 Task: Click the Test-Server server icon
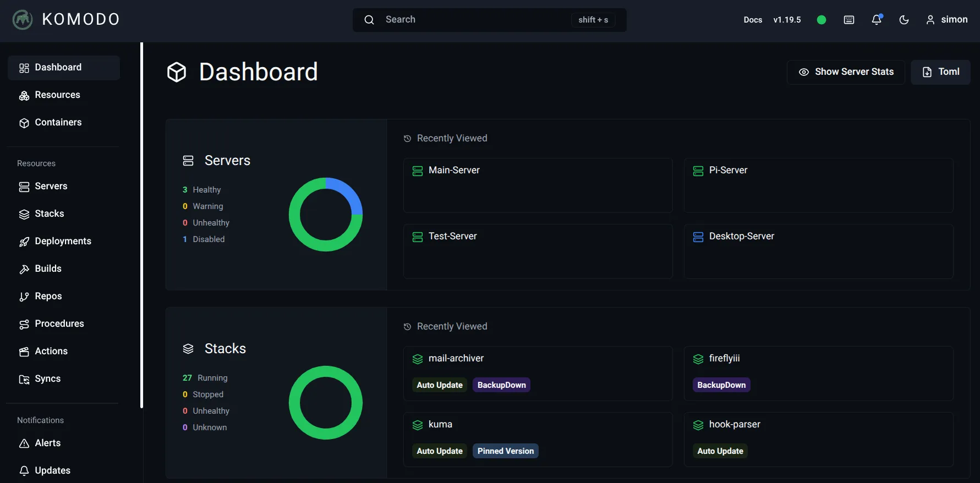point(418,237)
